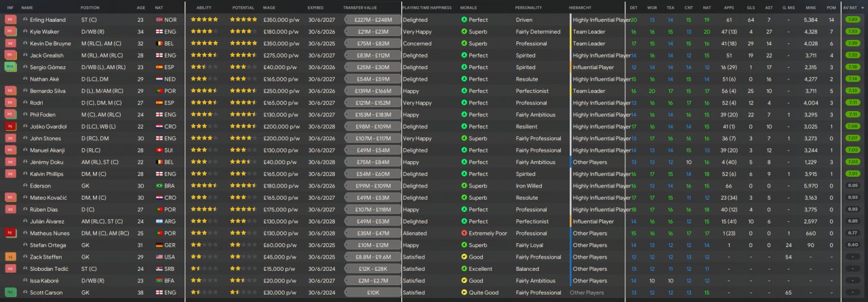Sort by the MORALE column header
868x302 pixels.
click(469, 7)
